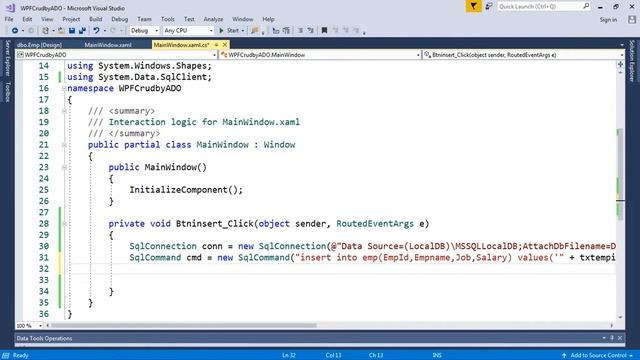
Task: Open the WPFCrudbyADO project navigation dropdown
Action: [116, 55]
